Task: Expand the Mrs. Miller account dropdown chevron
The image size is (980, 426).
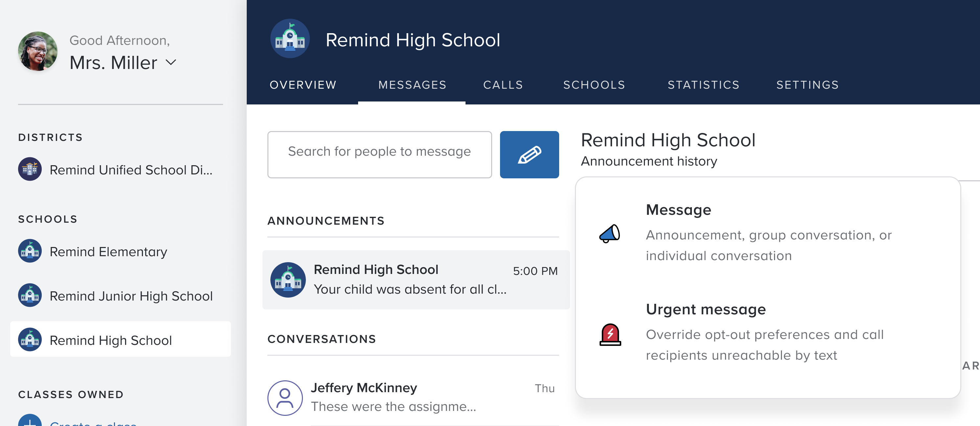Action: click(x=171, y=62)
